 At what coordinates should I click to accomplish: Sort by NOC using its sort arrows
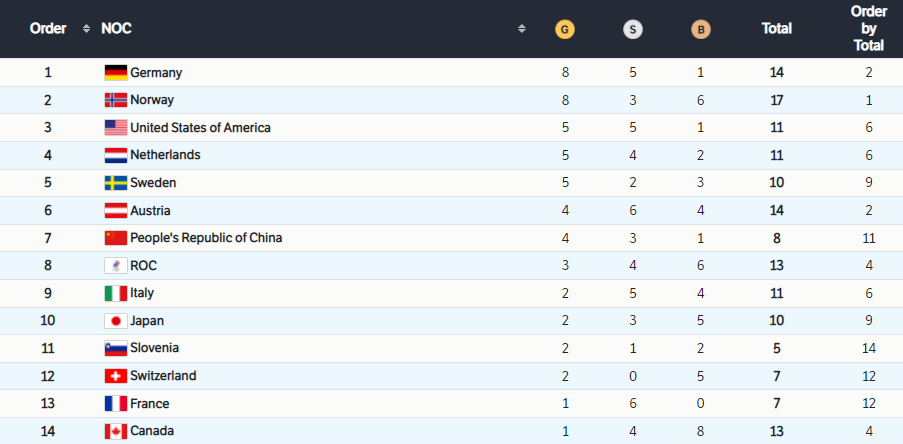tap(522, 29)
